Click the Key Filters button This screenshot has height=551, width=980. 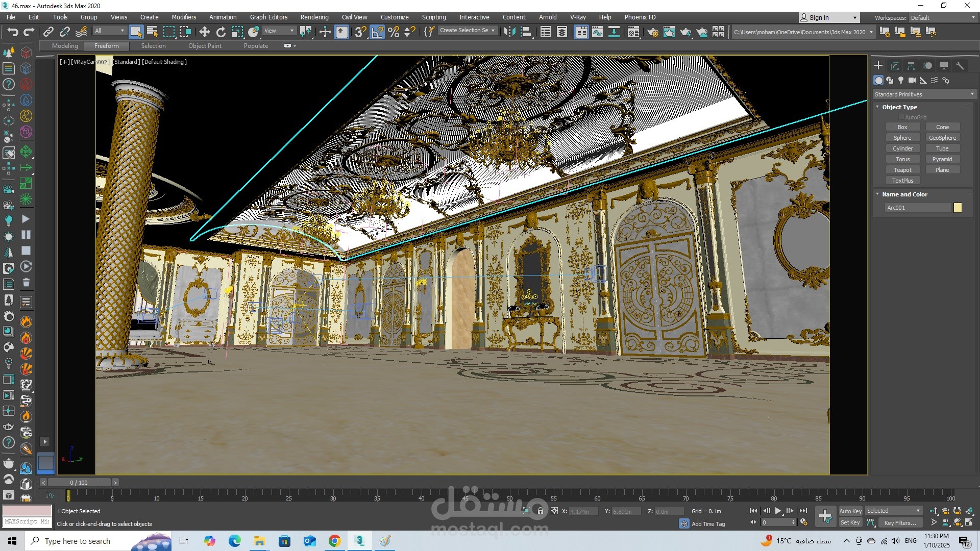900,522
